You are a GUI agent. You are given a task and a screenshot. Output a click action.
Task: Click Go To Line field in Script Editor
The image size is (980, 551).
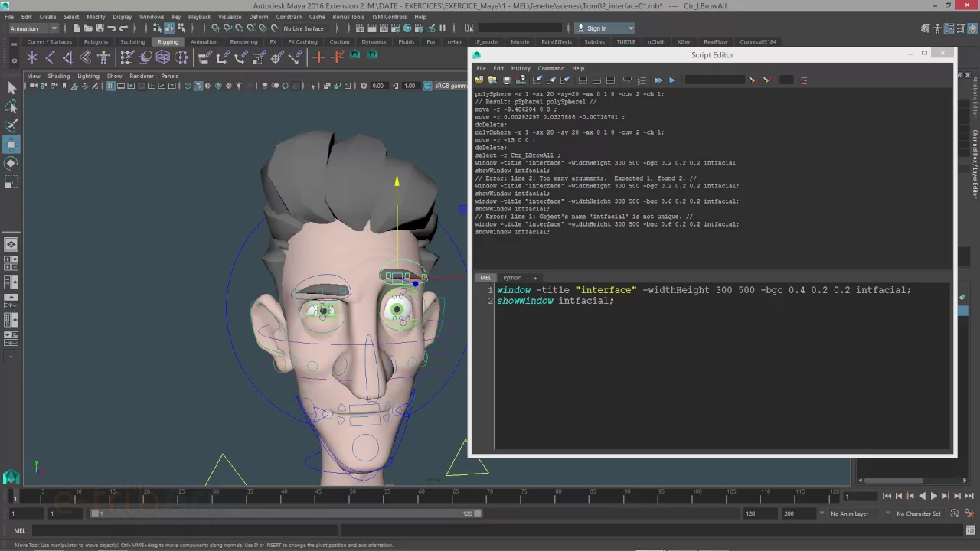786,80
